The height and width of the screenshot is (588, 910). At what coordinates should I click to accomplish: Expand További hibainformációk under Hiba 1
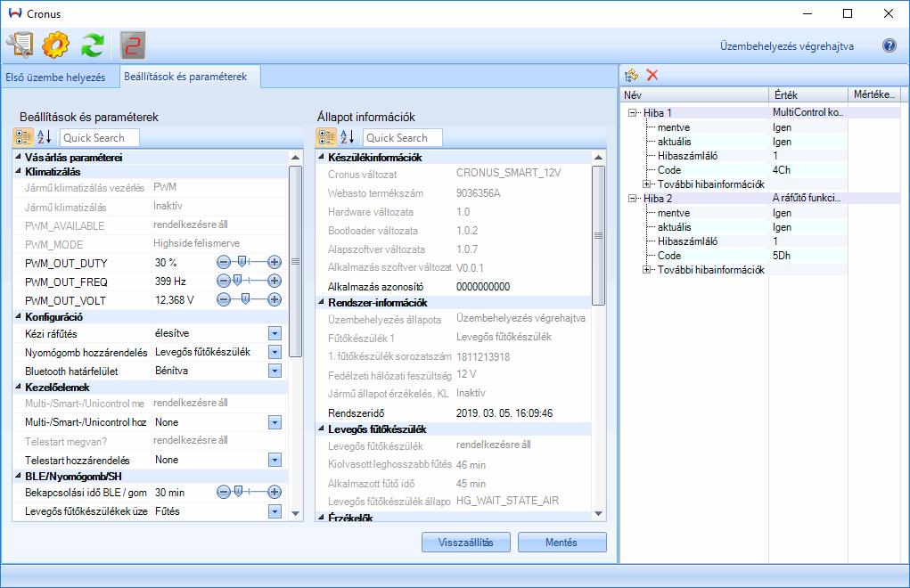[646, 184]
